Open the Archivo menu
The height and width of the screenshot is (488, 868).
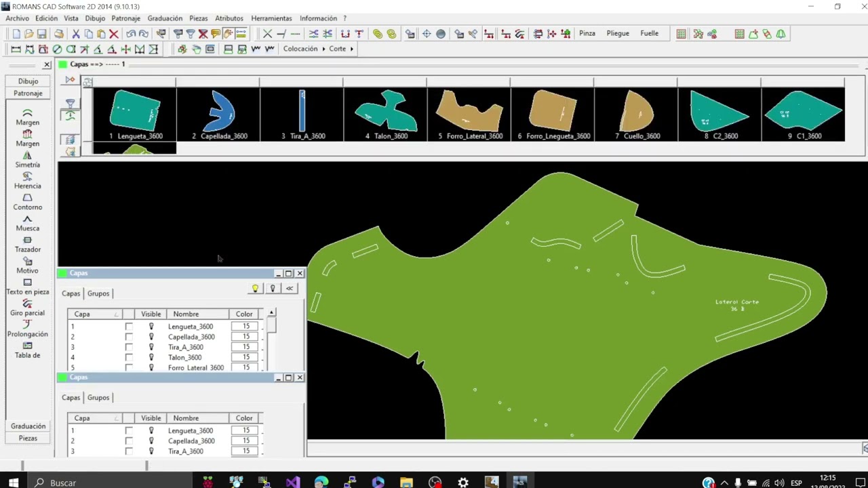[18, 18]
